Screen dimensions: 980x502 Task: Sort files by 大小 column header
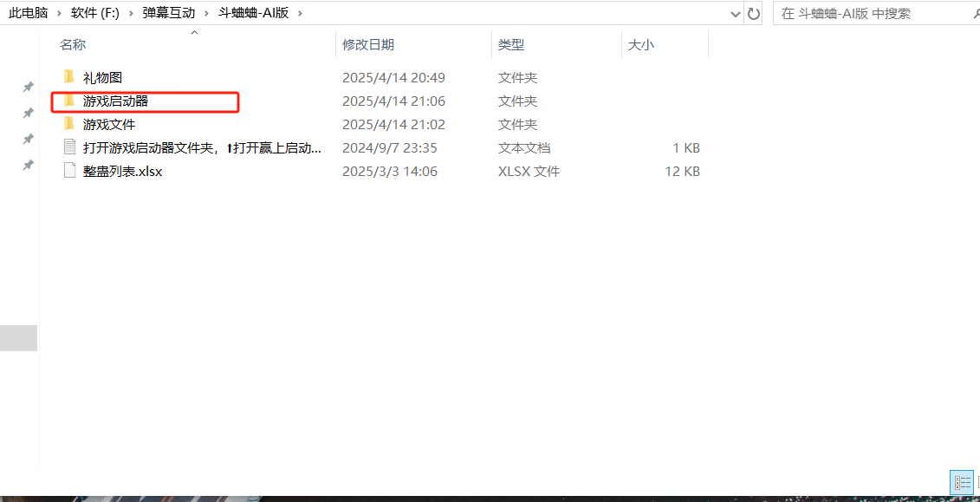pyautogui.click(x=640, y=44)
